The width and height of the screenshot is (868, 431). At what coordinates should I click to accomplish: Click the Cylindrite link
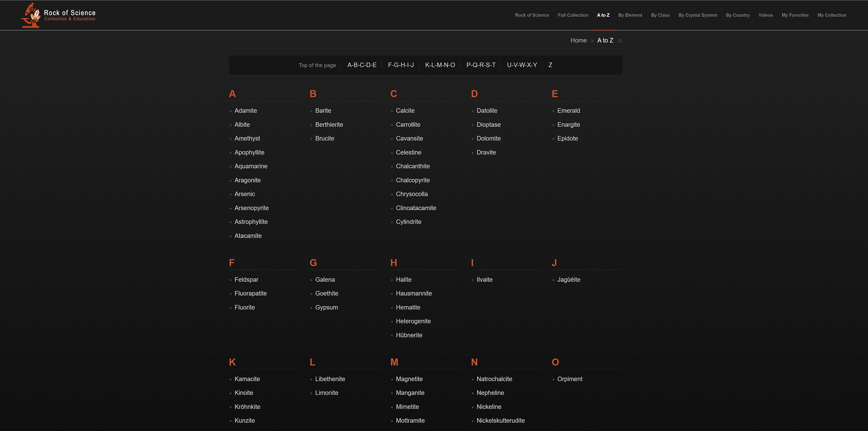[408, 222]
